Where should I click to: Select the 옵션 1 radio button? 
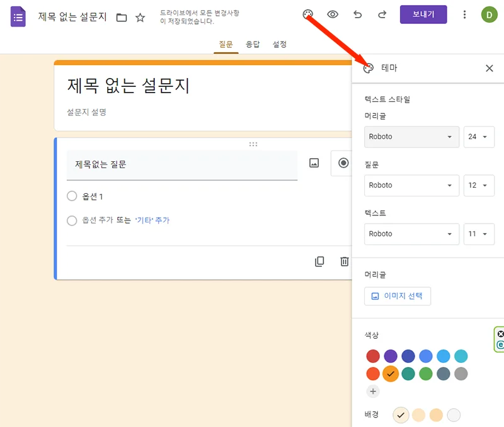click(x=72, y=196)
